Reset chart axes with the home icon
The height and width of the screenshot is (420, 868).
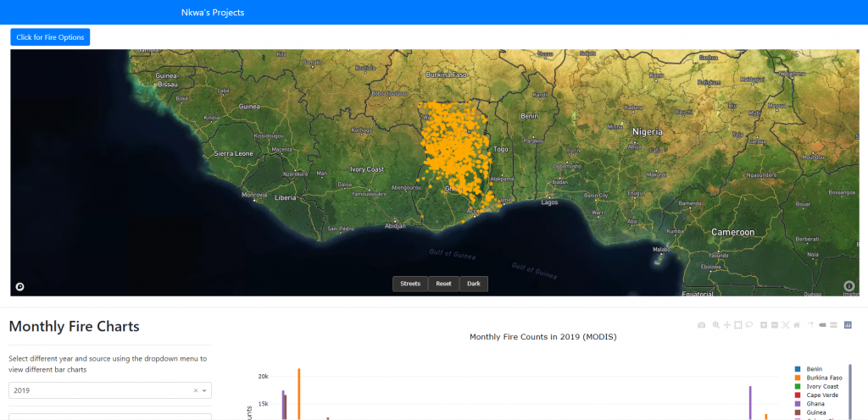(797, 325)
